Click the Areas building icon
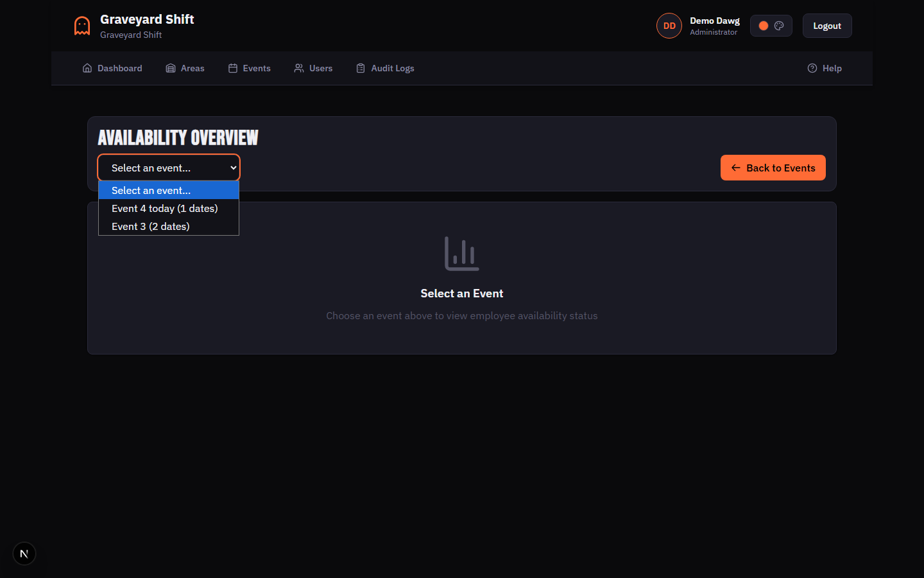This screenshot has width=924, height=578. click(x=171, y=68)
